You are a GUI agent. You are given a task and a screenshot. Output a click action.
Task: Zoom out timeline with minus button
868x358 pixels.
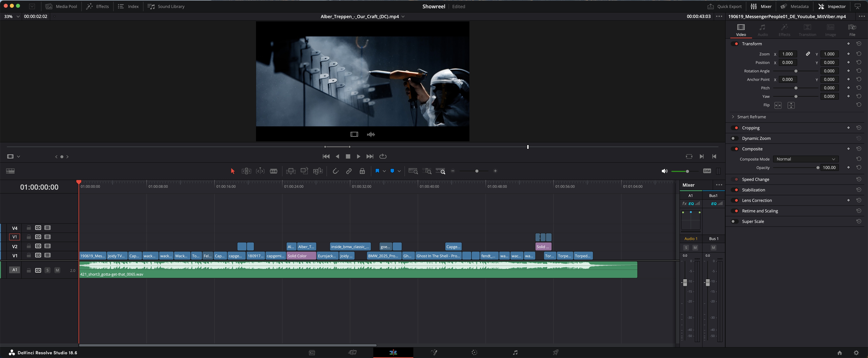(x=453, y=171)
